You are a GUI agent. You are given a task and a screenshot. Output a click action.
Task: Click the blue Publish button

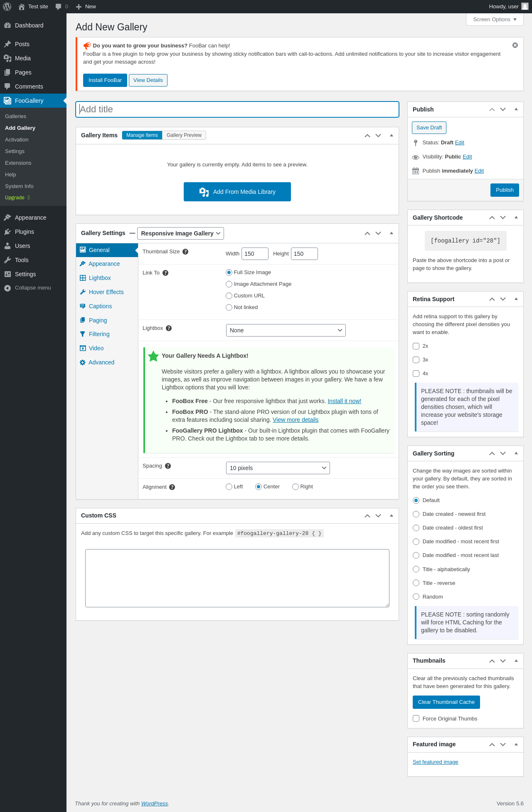tap(505, 190)
